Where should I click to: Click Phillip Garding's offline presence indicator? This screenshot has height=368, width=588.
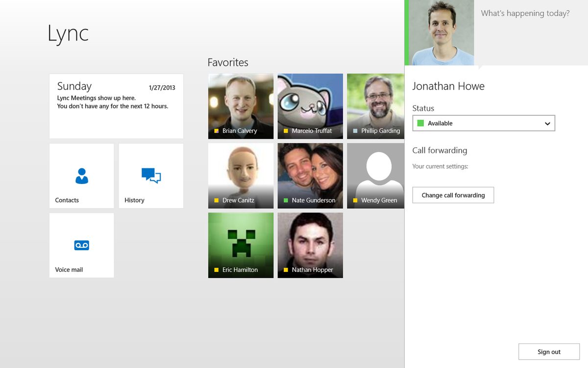pos(355,131)
